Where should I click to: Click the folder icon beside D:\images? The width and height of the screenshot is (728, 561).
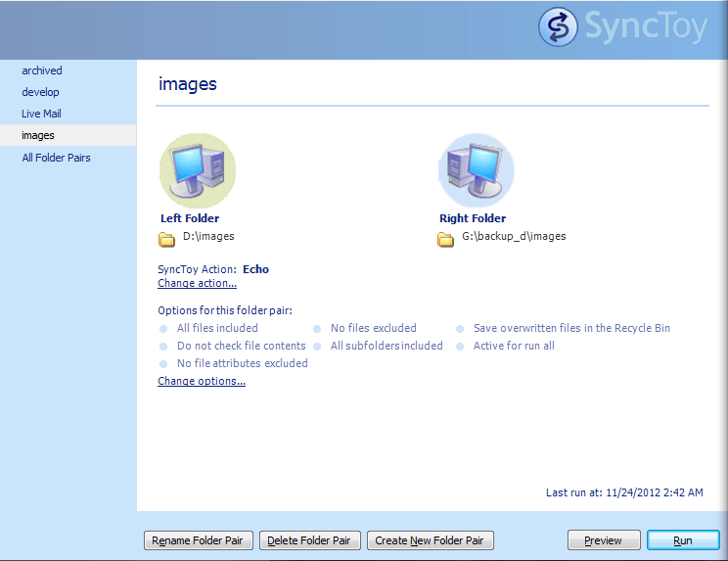166,239
